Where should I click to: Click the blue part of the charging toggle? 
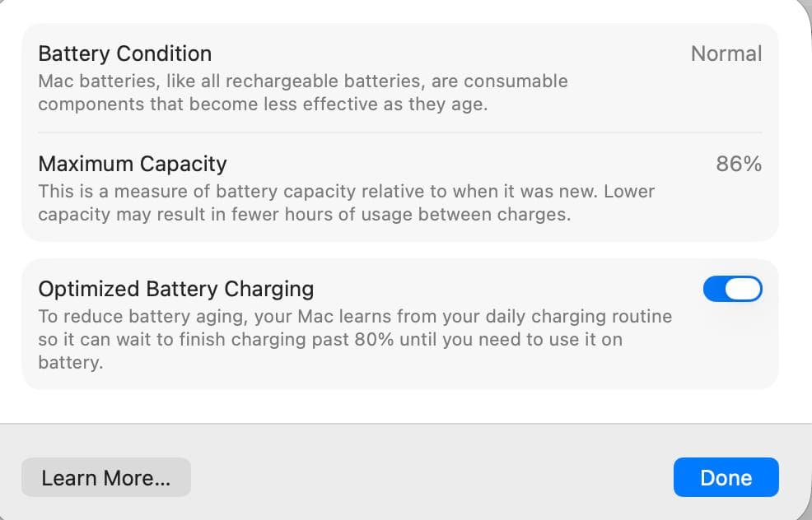pos(714,289)
